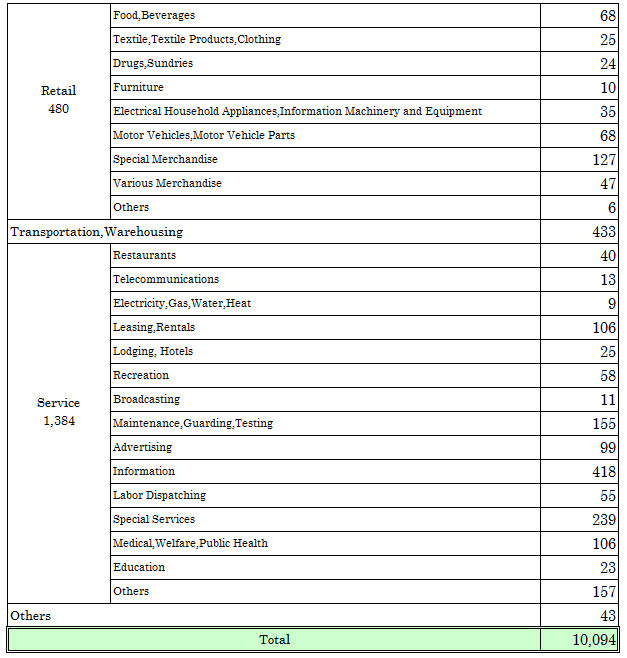Click 'Electricity,Gas,Water,Heat' cell
The image size is (627, 658).
(325, 303)
